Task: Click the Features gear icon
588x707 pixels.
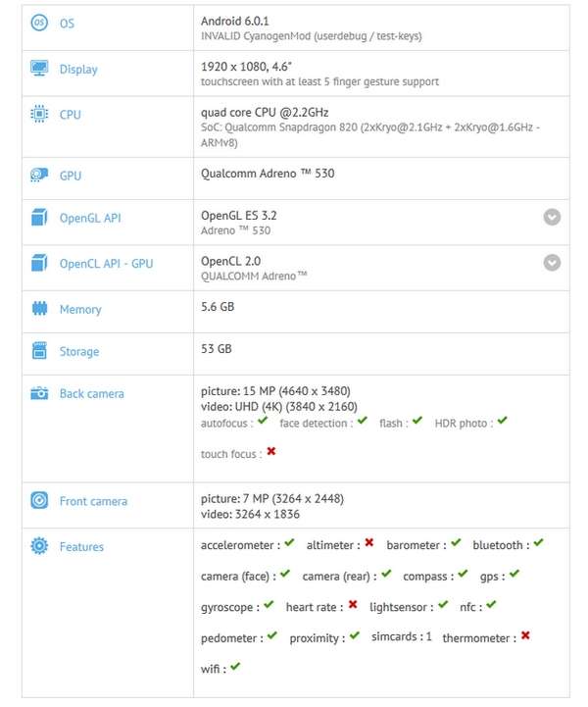Action: click(x=39, y=545)
